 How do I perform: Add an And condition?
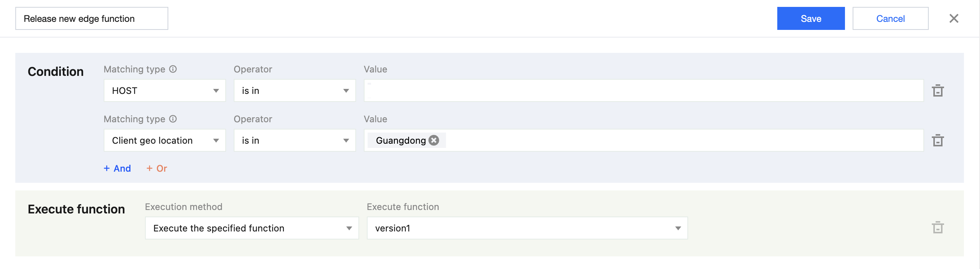point(117,169)
